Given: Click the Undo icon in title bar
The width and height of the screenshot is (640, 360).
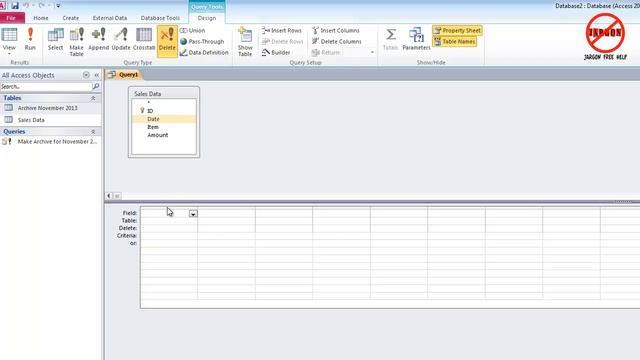Looking at the screenshot, I should [26, 6].
